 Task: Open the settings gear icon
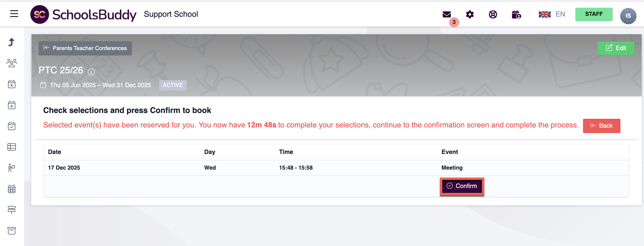[470, 14]
